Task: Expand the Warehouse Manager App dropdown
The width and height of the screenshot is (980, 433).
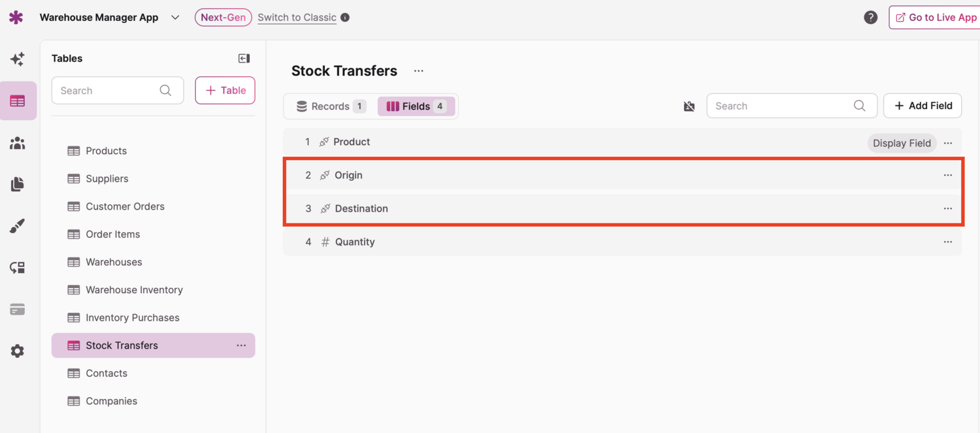Action: (x=175, y=18)
